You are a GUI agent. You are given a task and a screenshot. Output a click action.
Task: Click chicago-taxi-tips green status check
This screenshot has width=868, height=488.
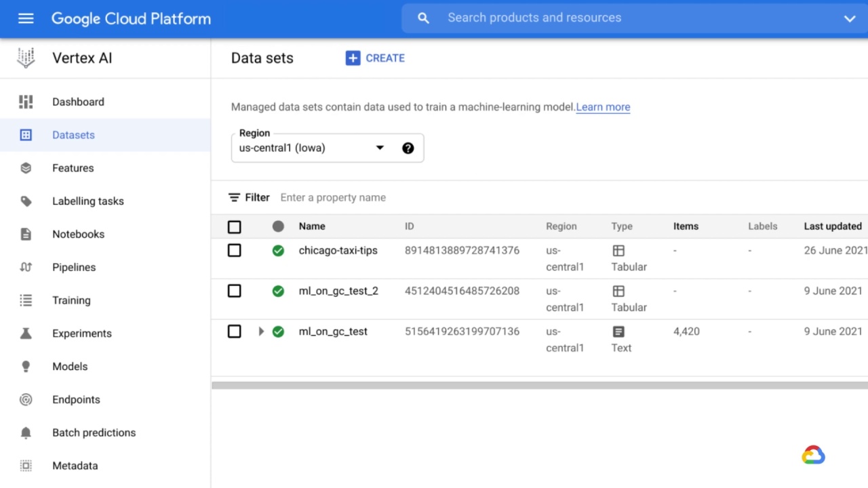[278, 251]
